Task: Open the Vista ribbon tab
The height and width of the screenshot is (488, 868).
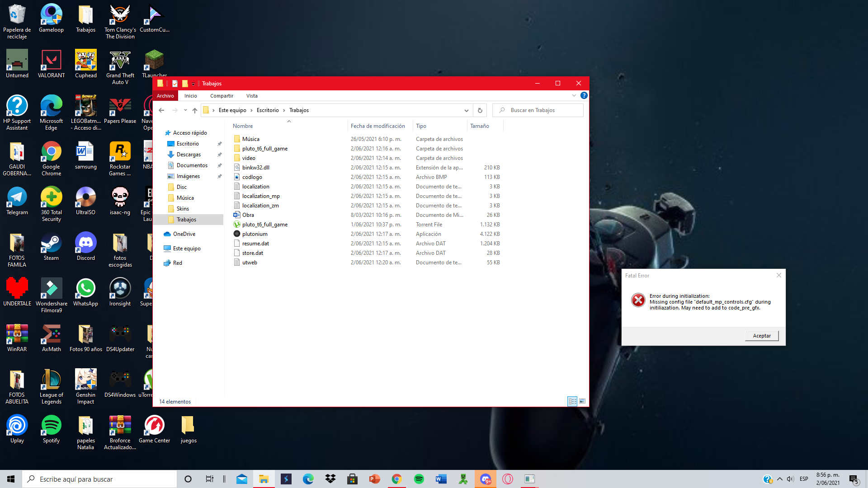Action: tap(252, 96)
